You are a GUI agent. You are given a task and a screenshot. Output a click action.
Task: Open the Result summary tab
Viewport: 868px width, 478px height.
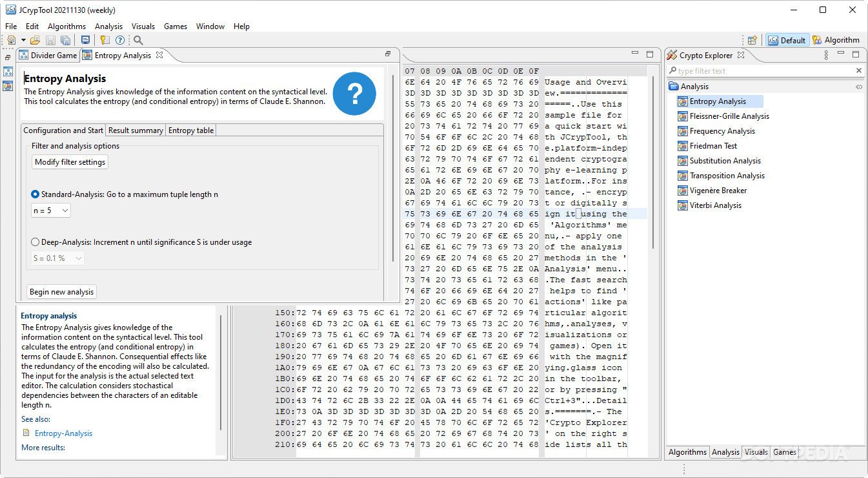coord(136,130)
